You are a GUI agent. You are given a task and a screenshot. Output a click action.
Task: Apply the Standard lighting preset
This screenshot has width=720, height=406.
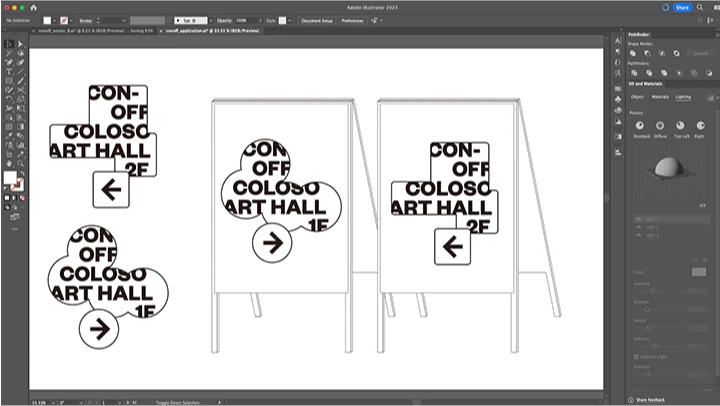641,125
